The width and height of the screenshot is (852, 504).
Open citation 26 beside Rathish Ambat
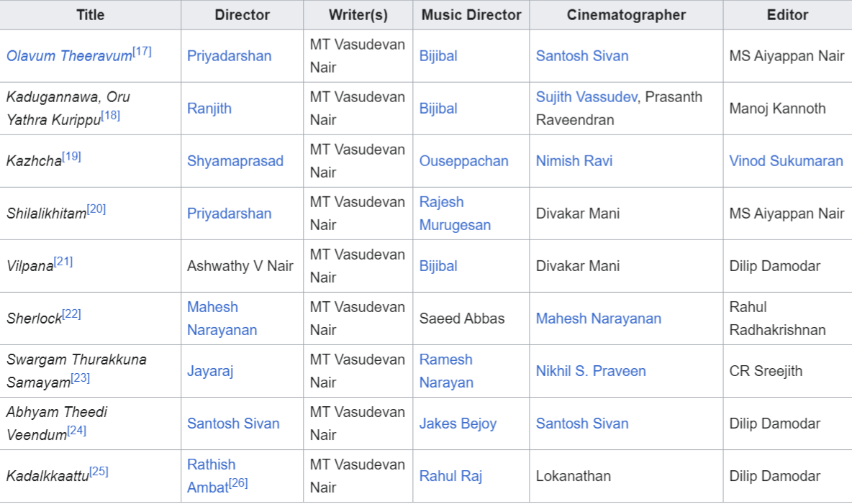click(238, 483)
